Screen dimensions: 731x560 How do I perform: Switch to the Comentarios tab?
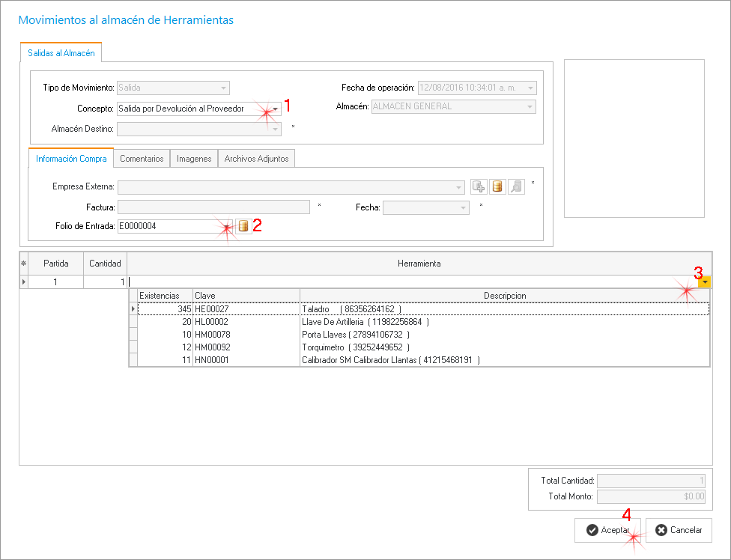click(142, 159)
